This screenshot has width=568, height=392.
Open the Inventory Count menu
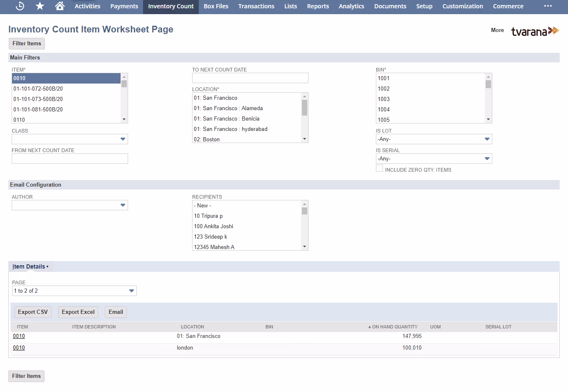[x=171, y=6]
